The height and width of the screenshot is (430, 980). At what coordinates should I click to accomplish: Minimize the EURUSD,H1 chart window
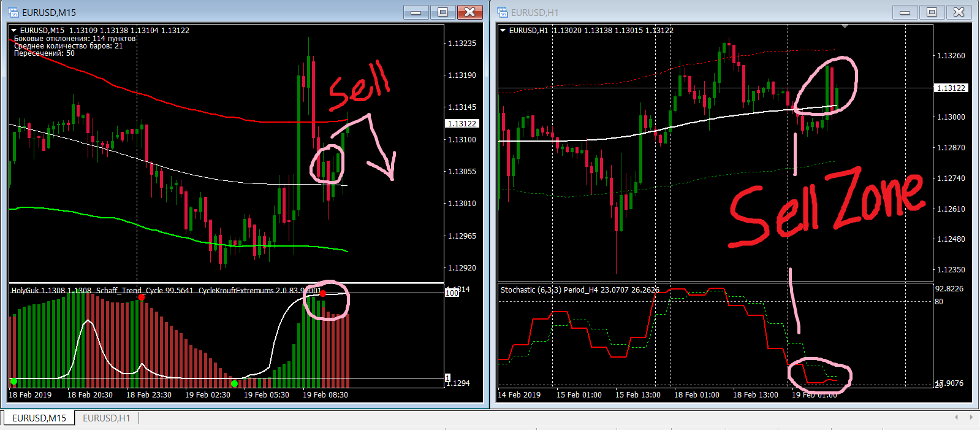[x=905, y=12]
